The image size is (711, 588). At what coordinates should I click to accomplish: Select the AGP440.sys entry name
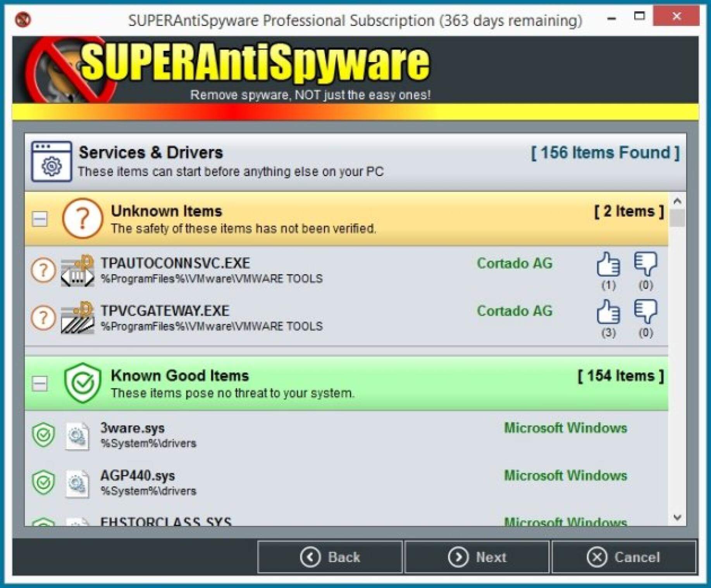pos(138,476)
